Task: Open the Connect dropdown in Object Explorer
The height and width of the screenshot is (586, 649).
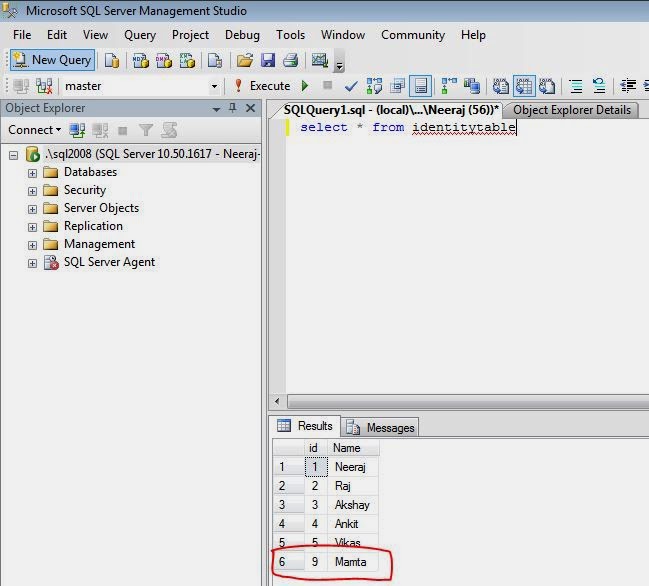Action: pyautogui.click(x=34, y=130)
